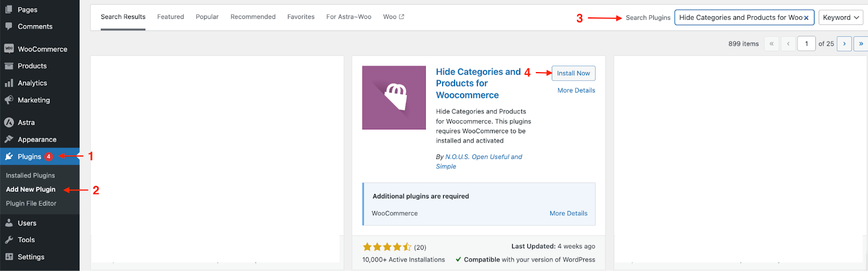Open the Marketing sidebar menu
This screenshot has width=868, height=271.
tap(40, 100)
